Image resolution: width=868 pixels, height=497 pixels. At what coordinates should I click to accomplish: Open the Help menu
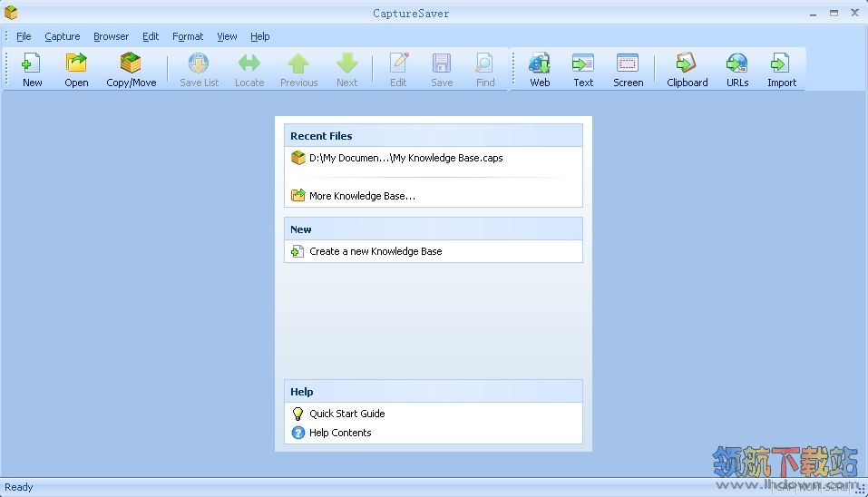click(259, 36)
